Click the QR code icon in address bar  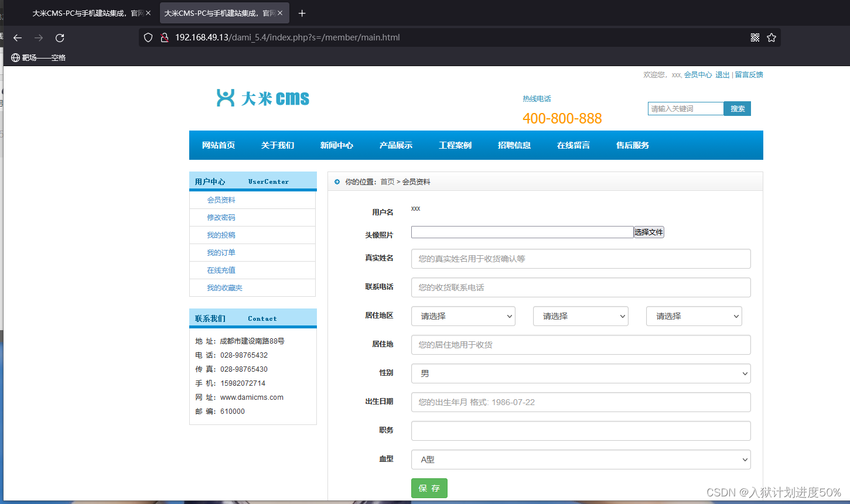pos(755,37)
